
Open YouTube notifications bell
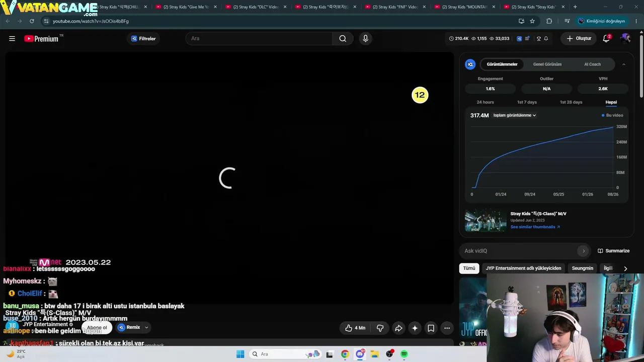pos(606,39)
